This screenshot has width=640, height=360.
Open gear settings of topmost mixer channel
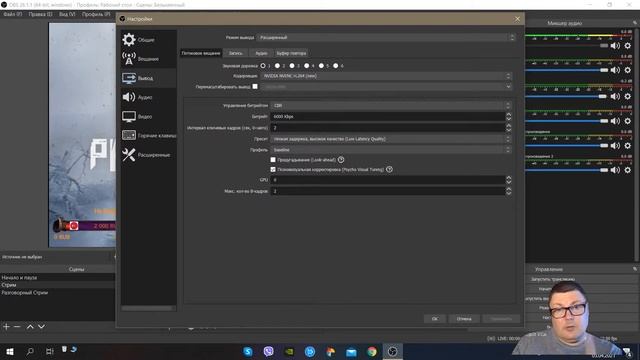[x=628, y=46]
